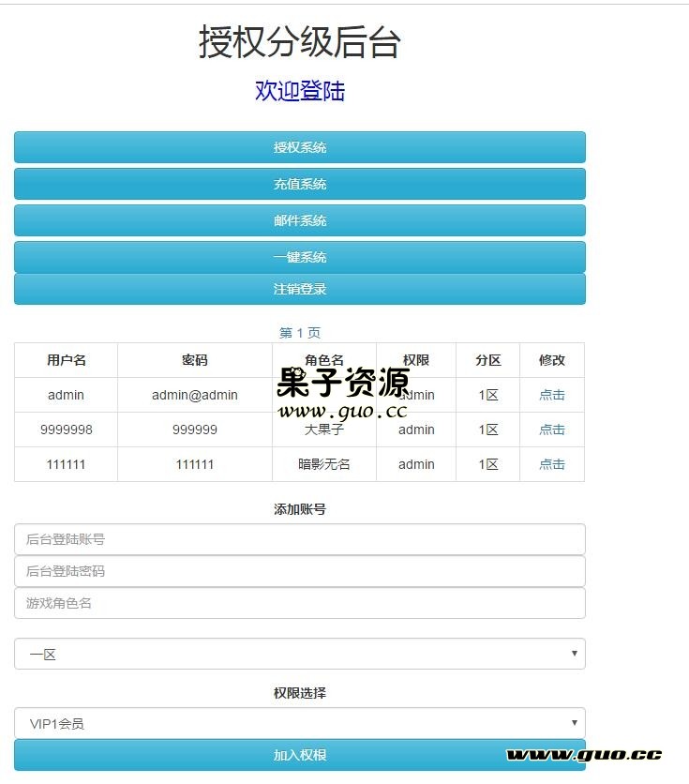Click the 欢迎登陆 heading text
The image size is (689, 784).
coord(300,91)
